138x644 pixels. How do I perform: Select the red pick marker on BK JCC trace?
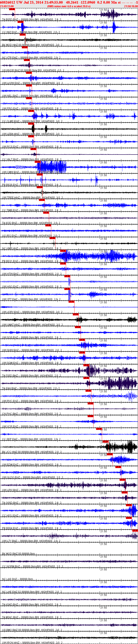click(105, 442)
